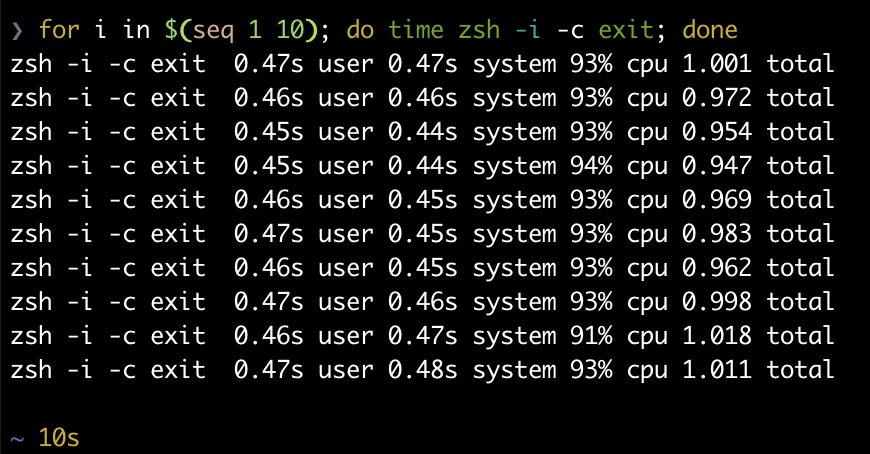Click the '0.998 total' value
The image size is (870, 454).
tap(758, 301)
